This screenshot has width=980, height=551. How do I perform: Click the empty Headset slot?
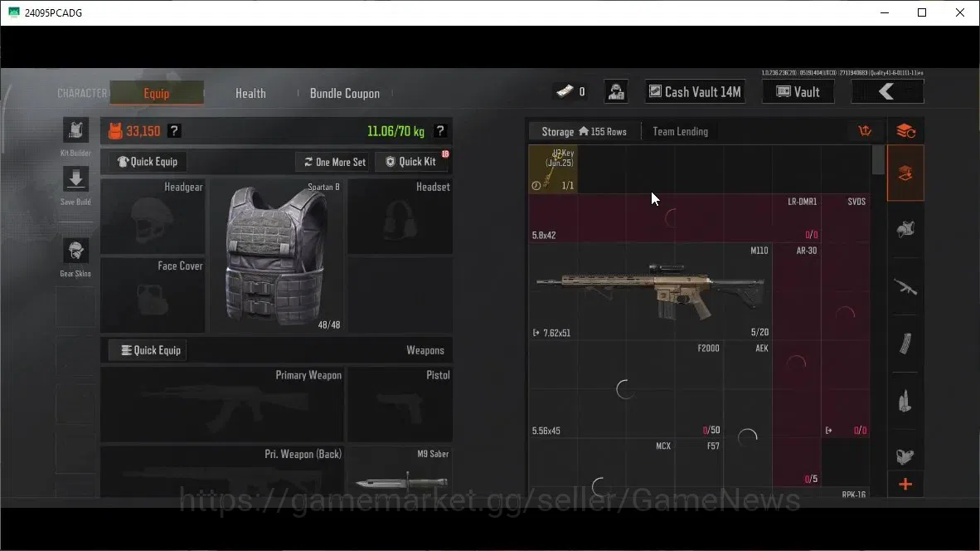(x=400, y=217)
